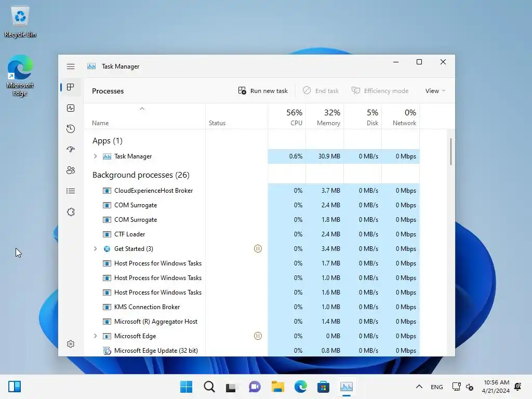This screenshot has width=532, height=399.
Task: Open Microsoft Store from taskbar
Action: coord(323,387)
